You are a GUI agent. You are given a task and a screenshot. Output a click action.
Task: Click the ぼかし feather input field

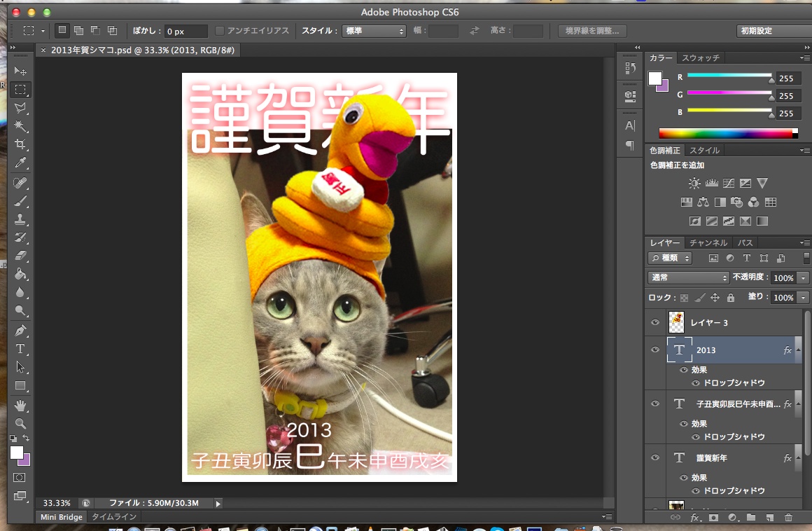(185, 32)
